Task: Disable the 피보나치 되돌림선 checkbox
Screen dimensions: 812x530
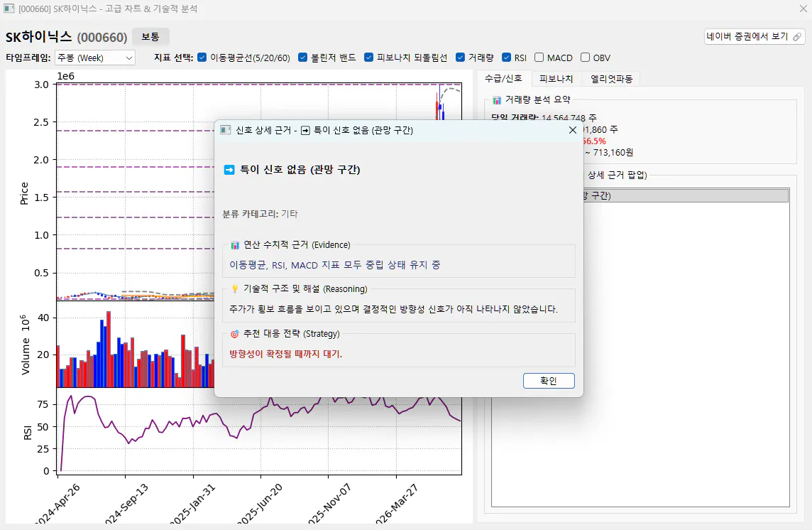Action: [x=368, y=58]
